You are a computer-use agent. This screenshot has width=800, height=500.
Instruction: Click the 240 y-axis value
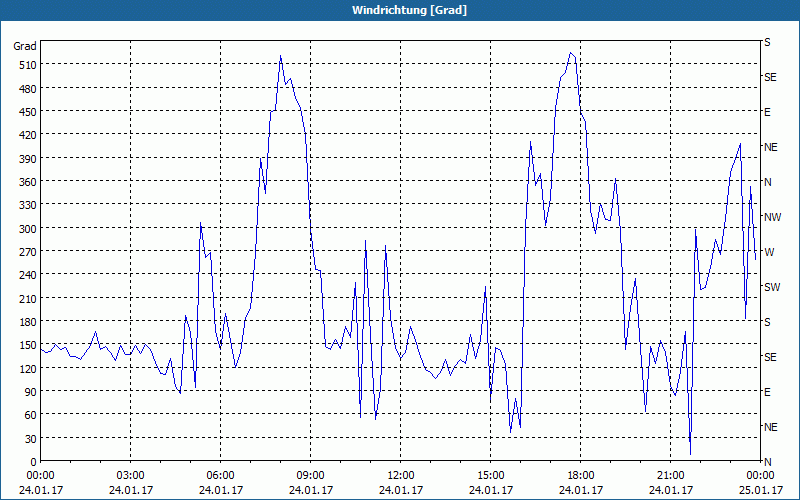(28, 275)
